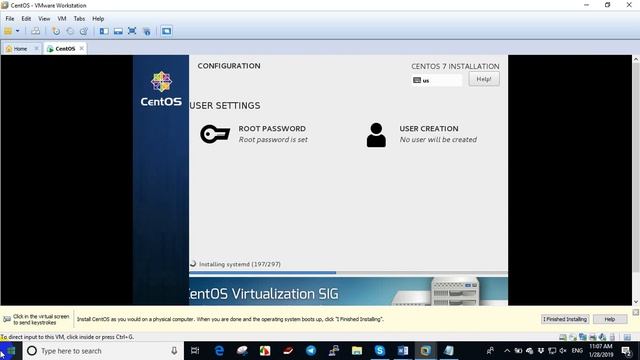Click the vertical scrollbar of VM view
Screen dimensions: 640x360
pyautogui.click(x=636, y=180)
